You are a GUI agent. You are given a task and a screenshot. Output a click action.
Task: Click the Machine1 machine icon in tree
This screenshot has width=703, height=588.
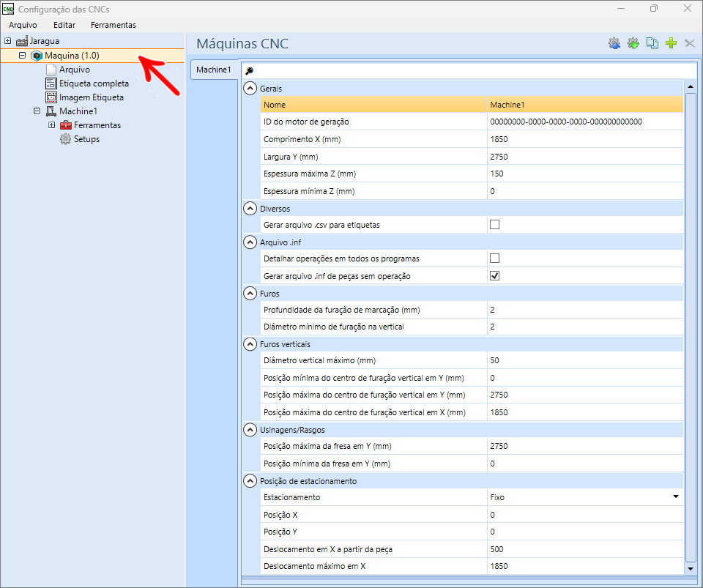coord(51,111)
